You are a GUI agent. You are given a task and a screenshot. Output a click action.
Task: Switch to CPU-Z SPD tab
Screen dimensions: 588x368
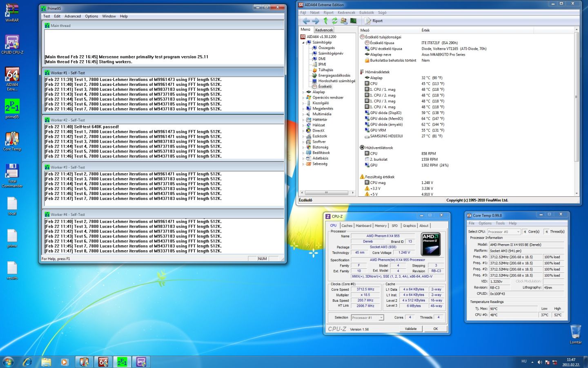coord(394,226)
